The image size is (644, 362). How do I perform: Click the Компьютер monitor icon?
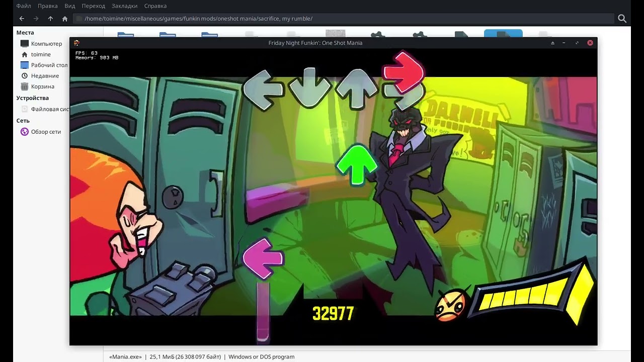pyautogui.click(x=25, y=44)
